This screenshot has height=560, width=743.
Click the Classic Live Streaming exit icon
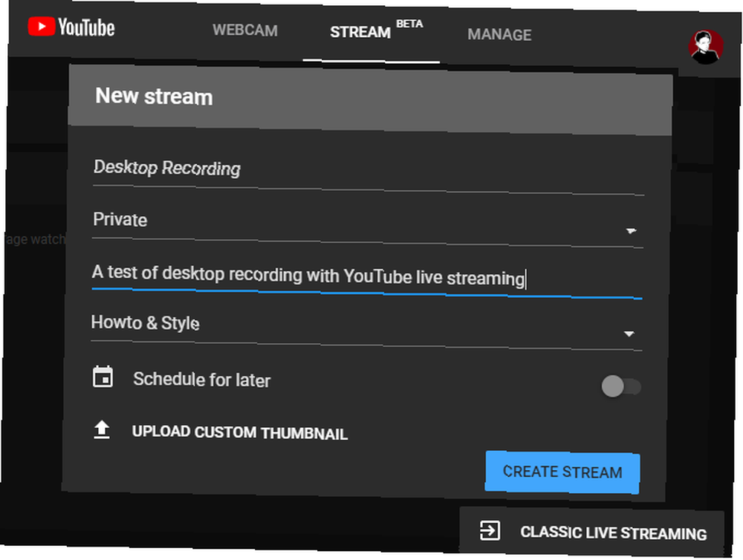[x=490, y=530]
